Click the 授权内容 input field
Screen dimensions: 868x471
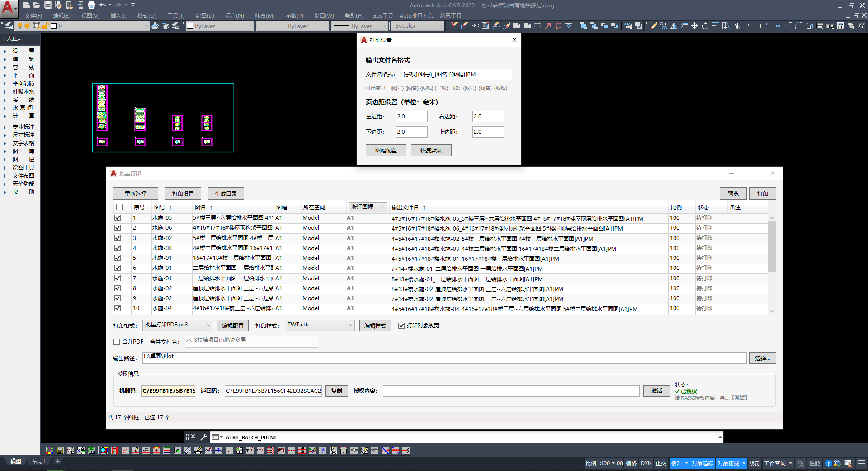pyautogui.click(x=511, y=391)
